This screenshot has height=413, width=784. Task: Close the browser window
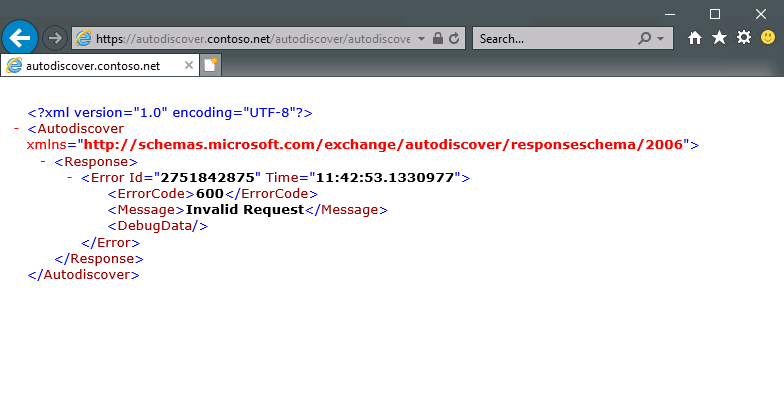[x=760, y=14]
